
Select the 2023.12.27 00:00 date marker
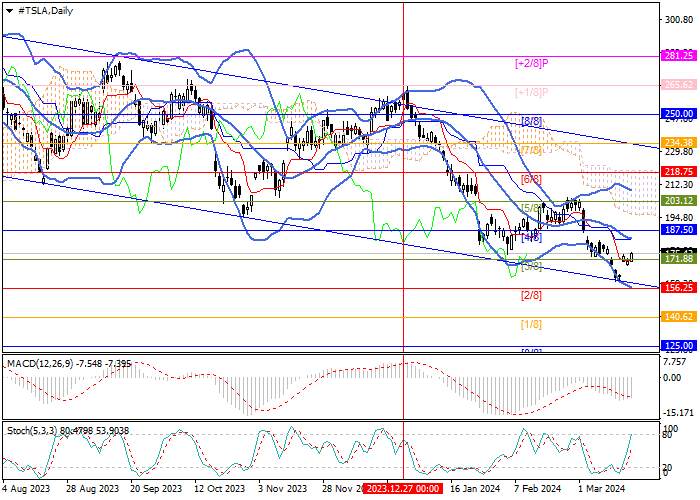[403, 488]
